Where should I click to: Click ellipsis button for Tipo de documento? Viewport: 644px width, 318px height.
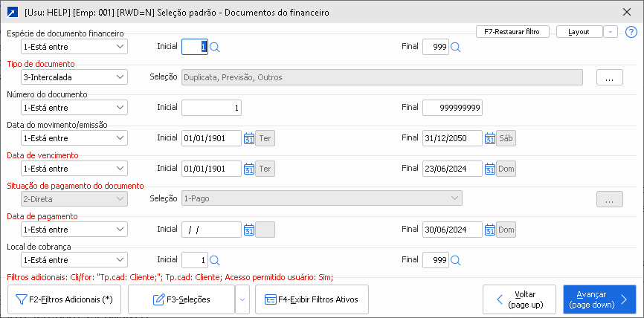[609, 77]
